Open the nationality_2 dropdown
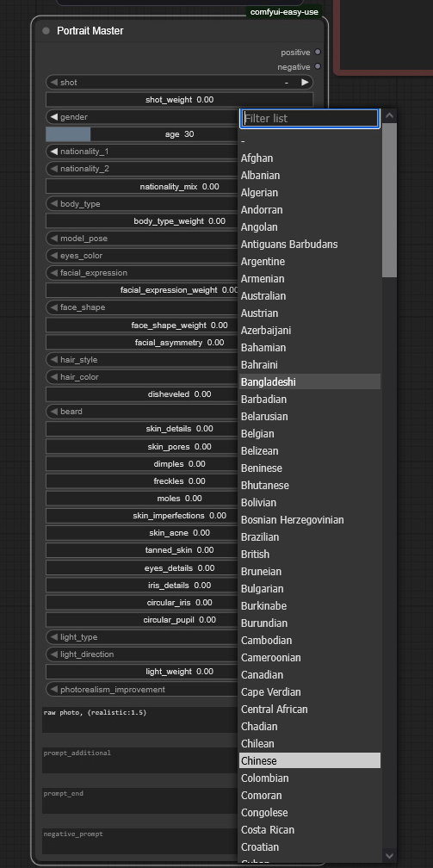The width and height of the screenshot is (433, 868). [142, 168]
